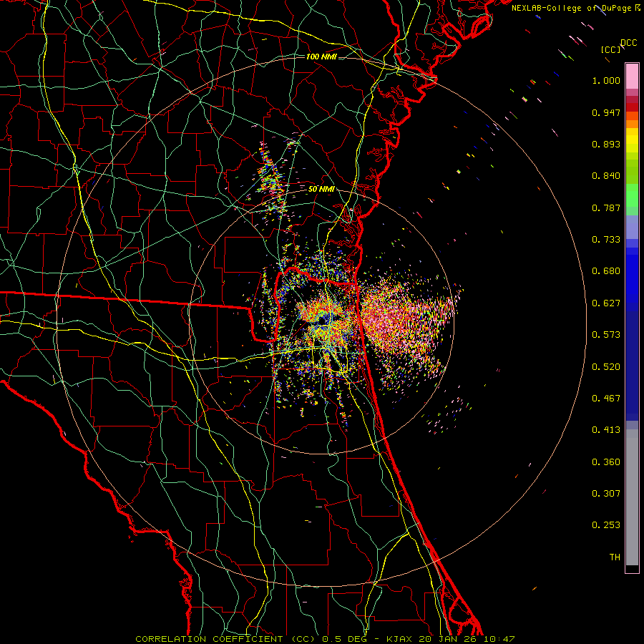Click the 0.680 legend value
The width and height of the screenshot is (644, 644).
(606, 271)
